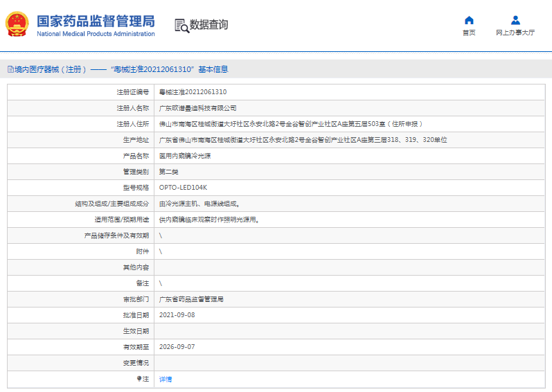Select text 由冷光源主机、电源线组成。
Viewport: 552px width, 392px height.
(199, 204)
